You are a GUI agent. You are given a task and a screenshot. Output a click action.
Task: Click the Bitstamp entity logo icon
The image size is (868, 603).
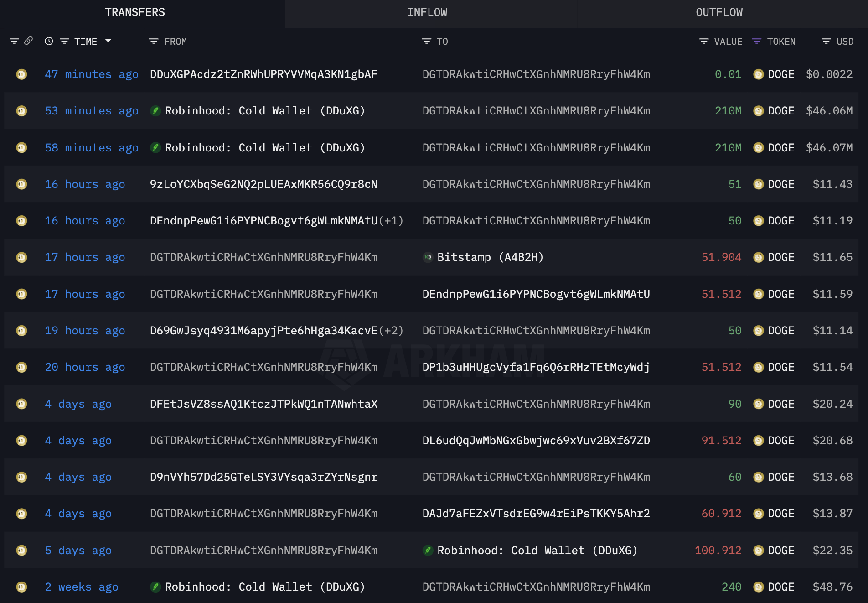(428, 257)
